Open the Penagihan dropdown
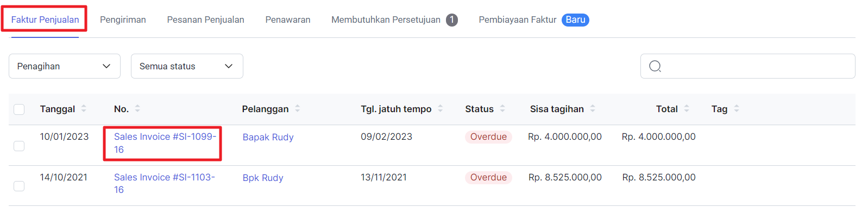This screenshot has width=868, height=207. (65, 66)
